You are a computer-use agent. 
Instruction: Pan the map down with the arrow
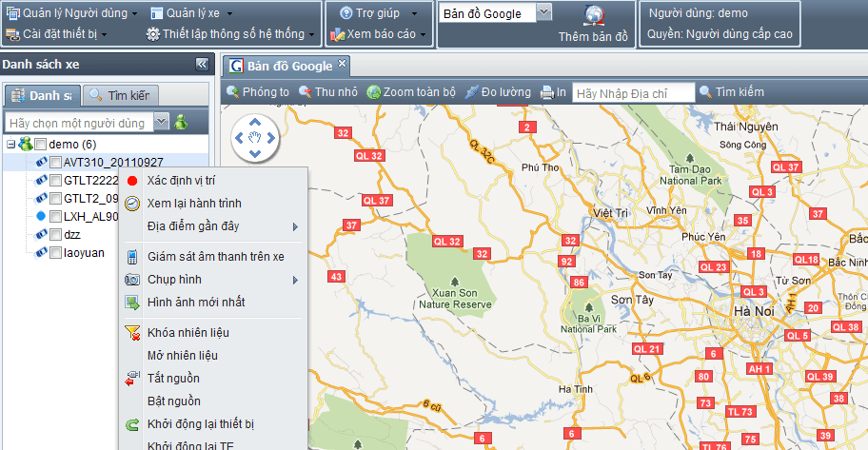click(255, 154)
